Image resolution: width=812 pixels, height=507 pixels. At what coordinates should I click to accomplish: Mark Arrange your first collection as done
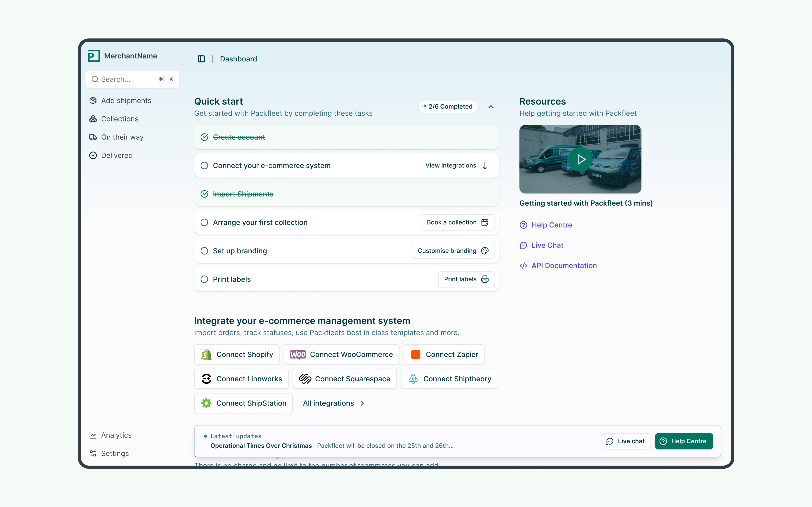coord(204,222)
